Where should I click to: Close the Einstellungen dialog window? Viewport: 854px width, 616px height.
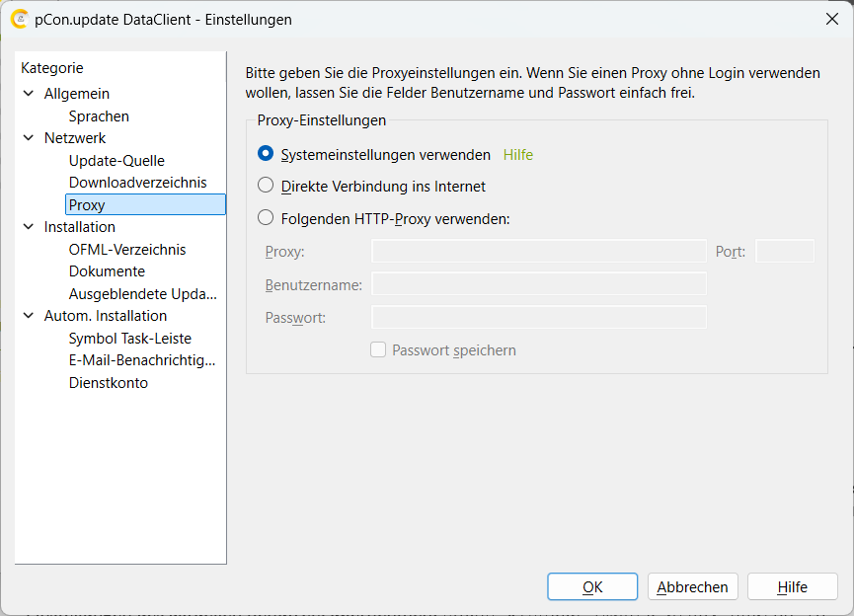tap(831, 19)
